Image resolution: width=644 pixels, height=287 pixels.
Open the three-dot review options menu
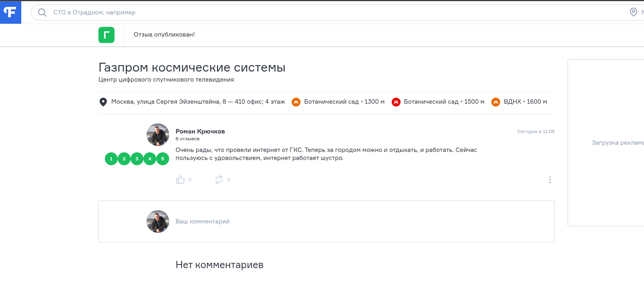550,180
